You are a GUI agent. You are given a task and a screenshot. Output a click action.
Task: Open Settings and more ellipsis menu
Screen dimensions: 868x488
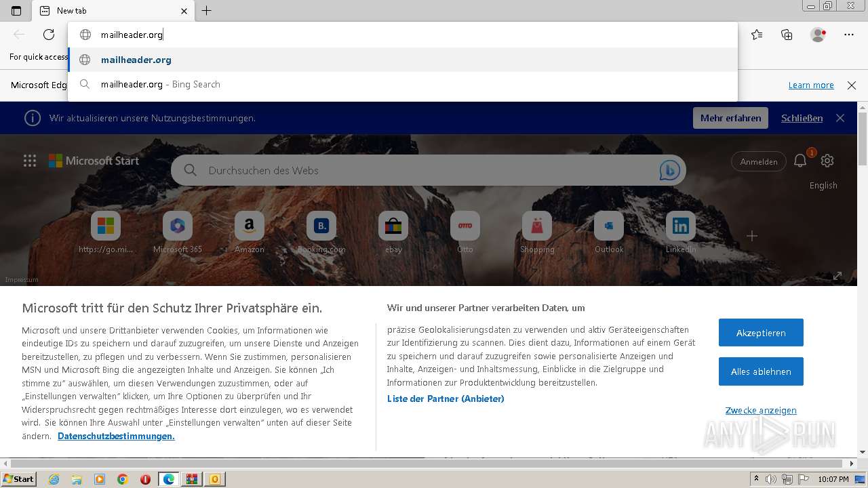(849, 35)
